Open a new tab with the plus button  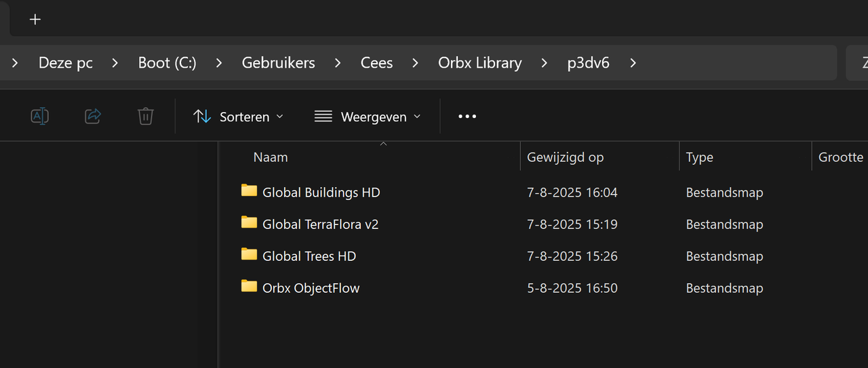[x=35, y=19]
